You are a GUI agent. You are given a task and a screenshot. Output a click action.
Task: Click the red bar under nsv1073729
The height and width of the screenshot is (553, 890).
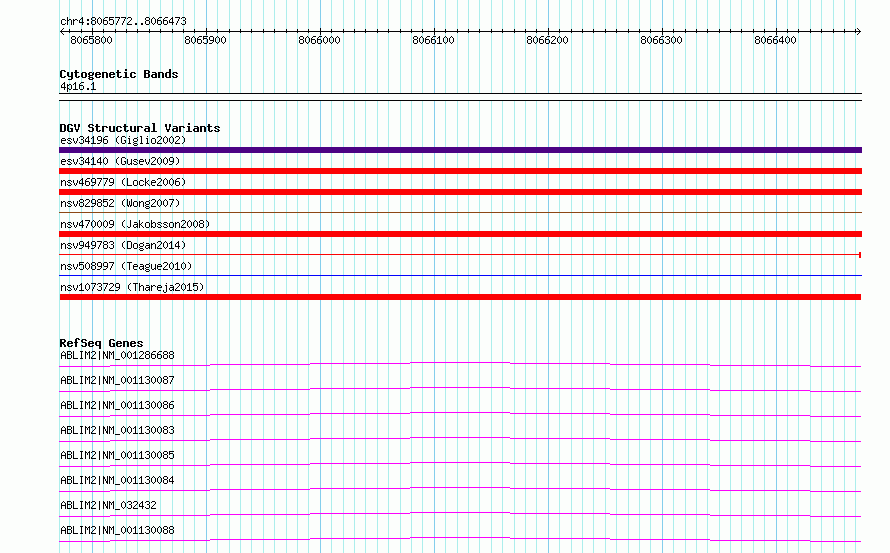tap(460, 297)
